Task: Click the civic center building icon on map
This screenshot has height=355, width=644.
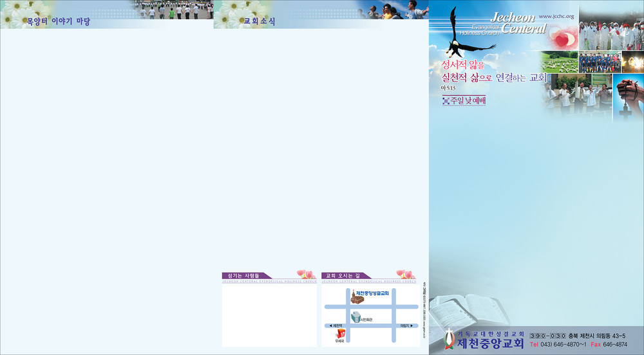Action: [356, 317]
